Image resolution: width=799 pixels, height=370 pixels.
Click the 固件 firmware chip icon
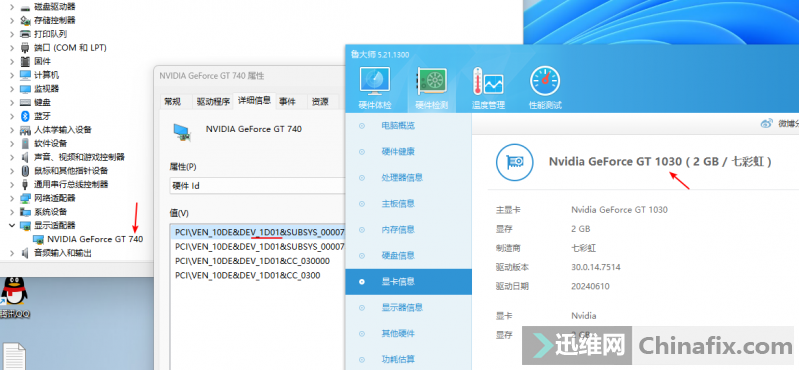tap(25, 61)
